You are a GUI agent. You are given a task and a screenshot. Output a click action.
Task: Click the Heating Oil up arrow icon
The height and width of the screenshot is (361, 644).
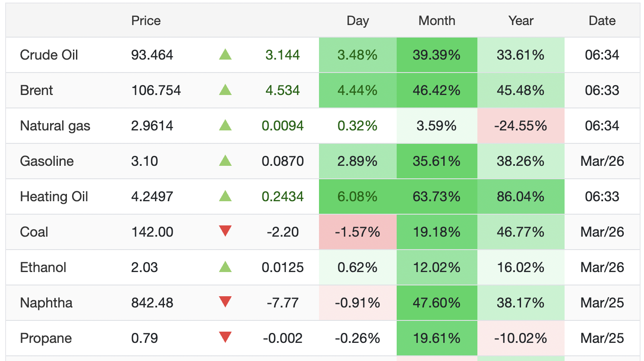(225, 196)
